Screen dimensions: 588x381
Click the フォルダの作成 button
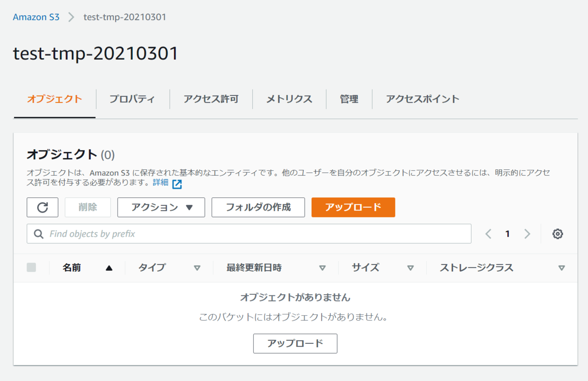click(x=258, y=207)
